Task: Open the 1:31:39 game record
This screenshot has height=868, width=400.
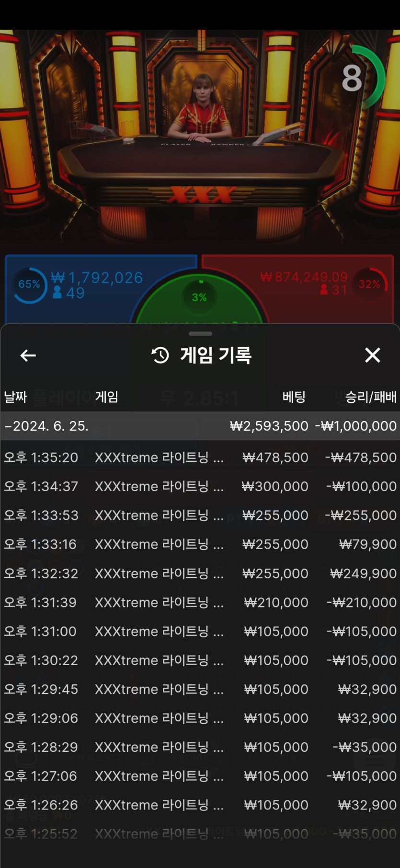Action: [200, 602]
